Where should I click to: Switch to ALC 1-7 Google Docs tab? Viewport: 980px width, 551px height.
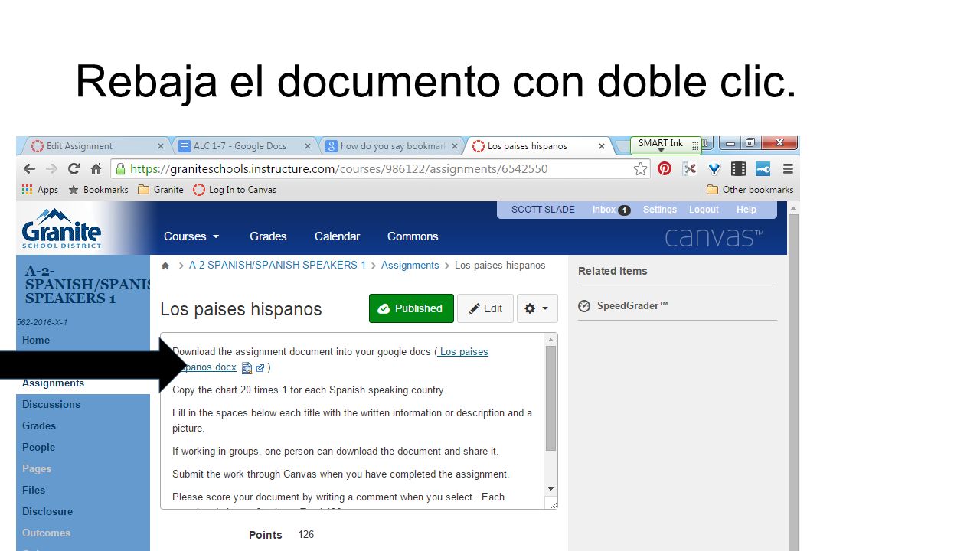point(243,146)
